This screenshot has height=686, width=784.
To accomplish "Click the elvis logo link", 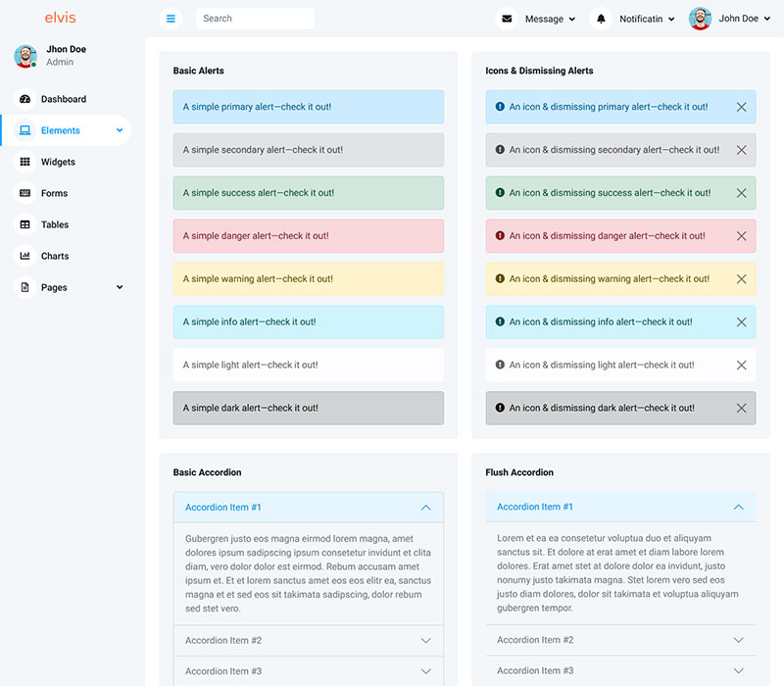I will pos(60,18).
